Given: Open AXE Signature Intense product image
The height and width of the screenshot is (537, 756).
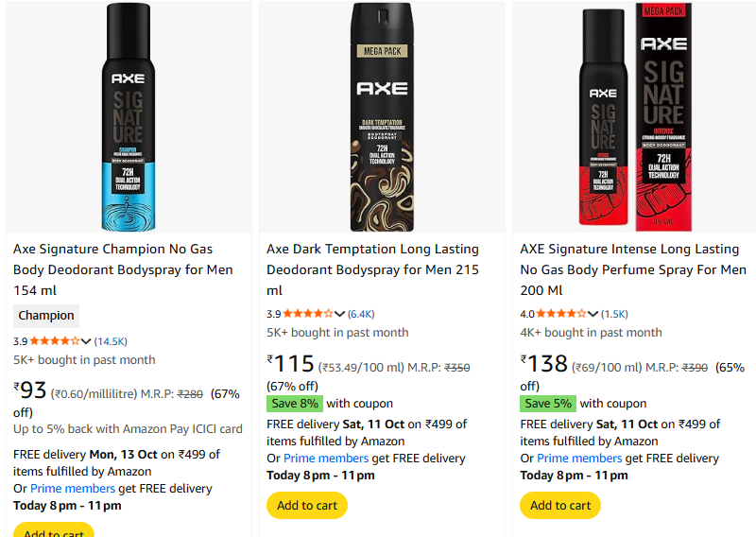Looking at the screenshot, I should [635, 117].
